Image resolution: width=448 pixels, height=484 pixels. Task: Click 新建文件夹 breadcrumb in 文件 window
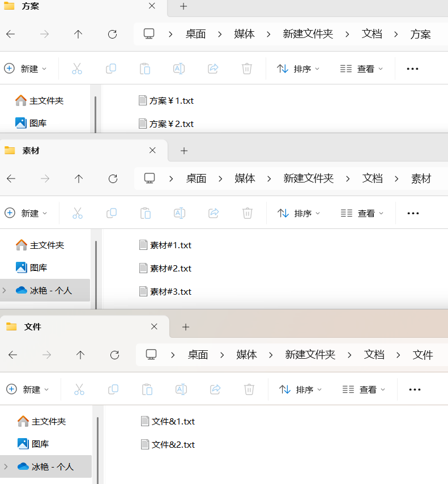310,355
